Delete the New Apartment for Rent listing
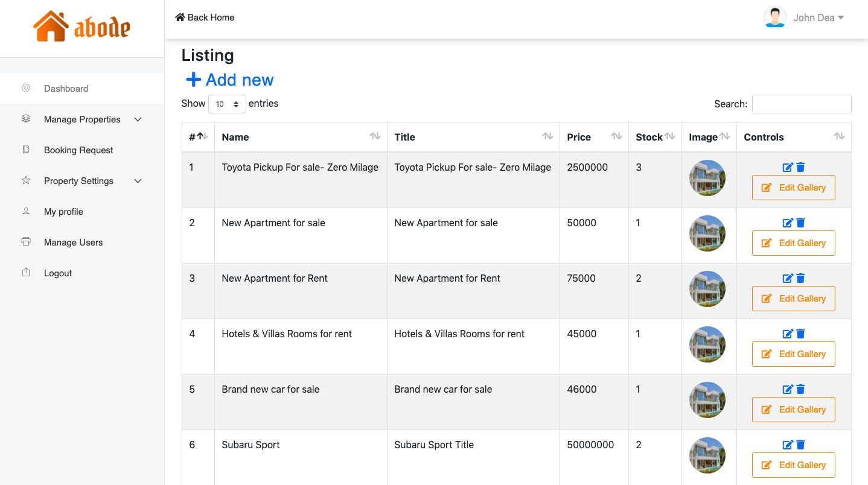Image resolution: width=868 pixels, height=485 pixels. pos(800,278)
